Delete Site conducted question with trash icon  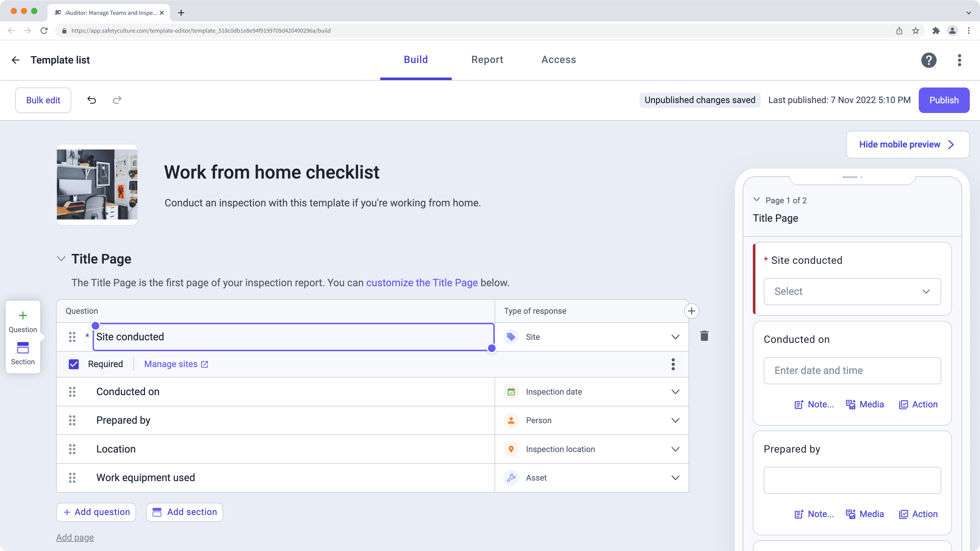point(704,336)
